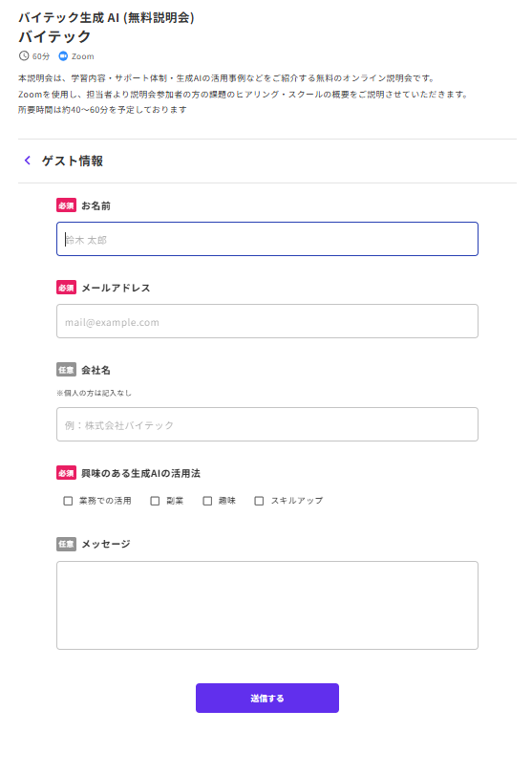Image resolution: width=532 pixels, height=775 pixels.
Task: Click the red 必須 badge beside お名前
Action: click(66, 205)
